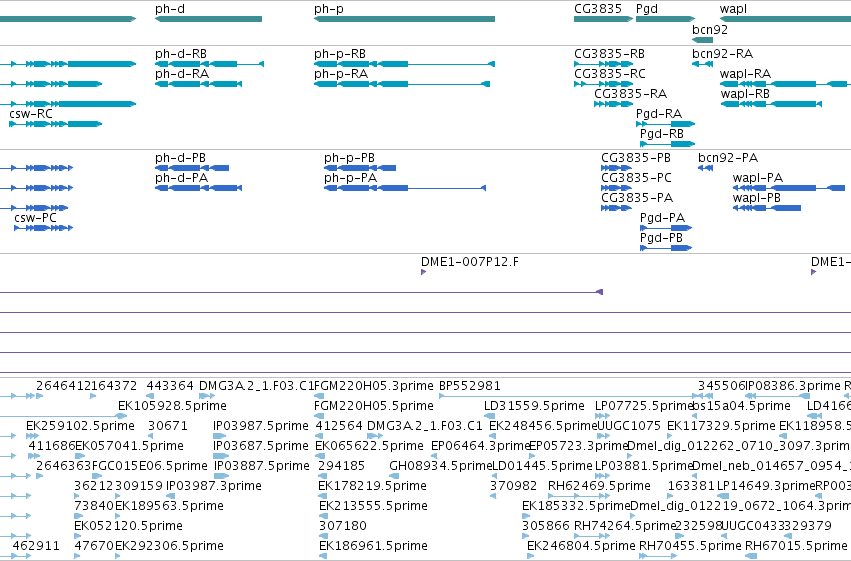851x561 pixels.
Task: Select the CG3835-RC transcript label
Action: pyautogui.click(x=609, y=74)
